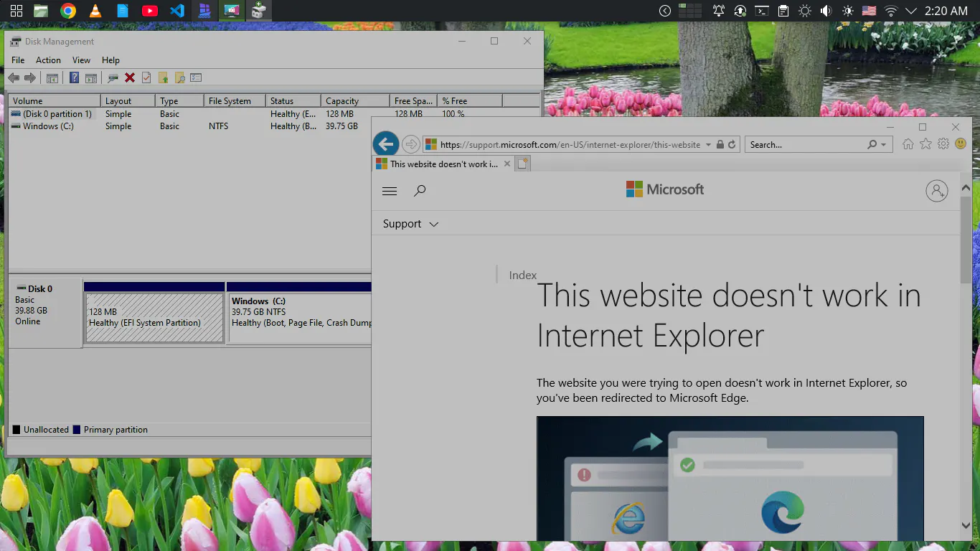Open Help via the blue question-mark toolbar icon
The image size is (980, 551).
point(74,77)
